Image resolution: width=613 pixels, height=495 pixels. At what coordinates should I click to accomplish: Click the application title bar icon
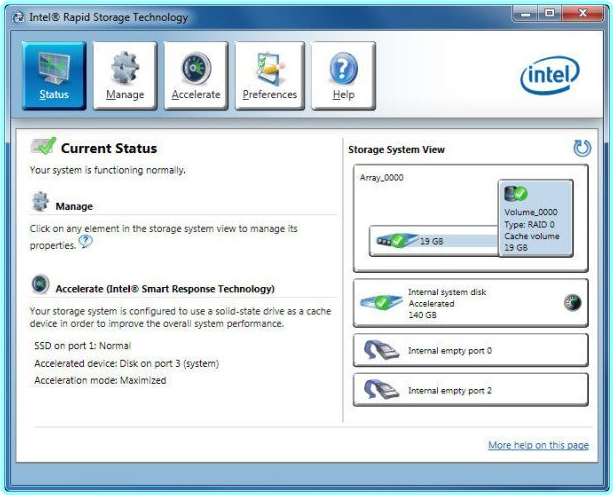click(18, 17)
